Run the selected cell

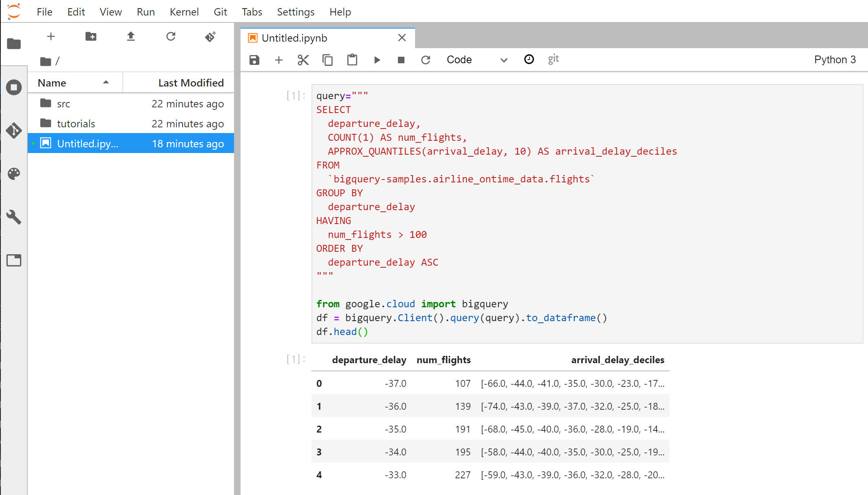pos(377,60)
